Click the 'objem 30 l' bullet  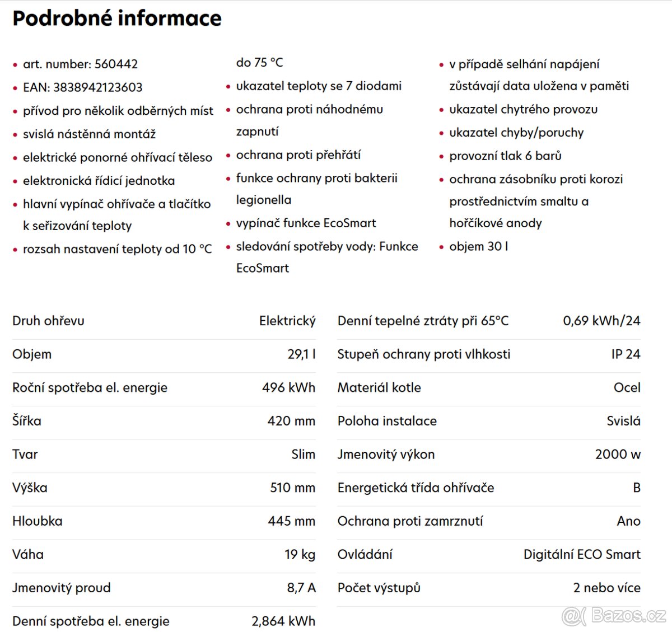point(478,247)
